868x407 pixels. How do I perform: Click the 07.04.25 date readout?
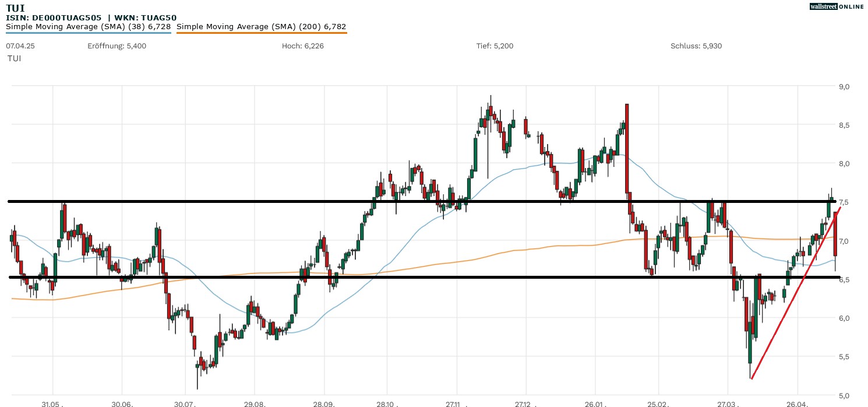[20, 45]
